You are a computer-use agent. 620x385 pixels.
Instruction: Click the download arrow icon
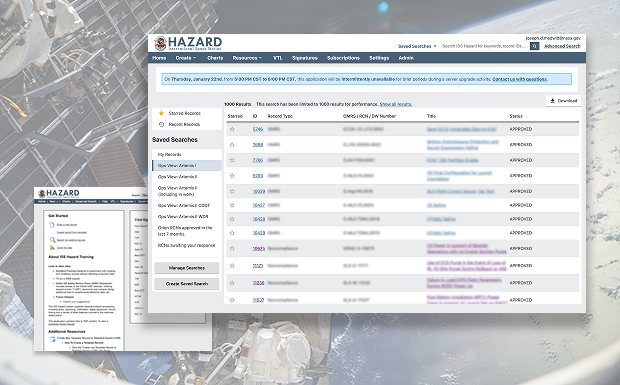click(x=553, y=101)
